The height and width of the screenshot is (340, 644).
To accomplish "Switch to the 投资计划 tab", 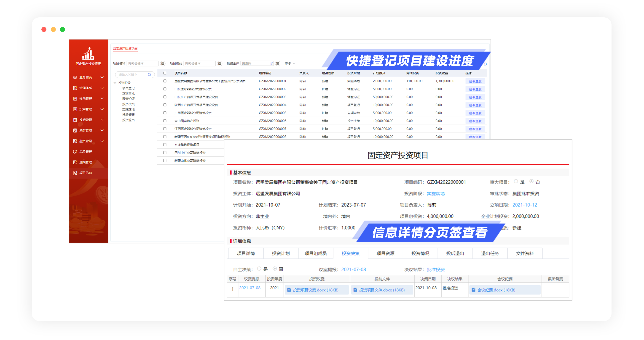I will point(281,253).
